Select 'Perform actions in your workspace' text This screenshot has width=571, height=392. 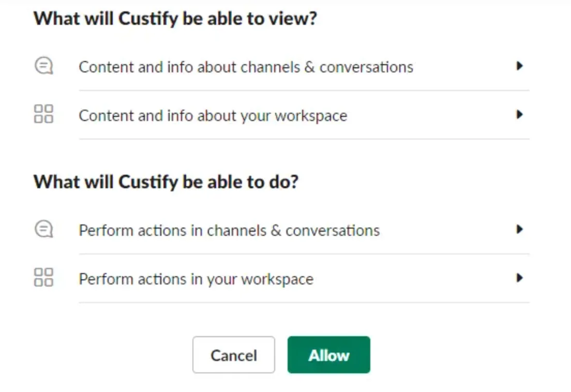coord(197,280)
